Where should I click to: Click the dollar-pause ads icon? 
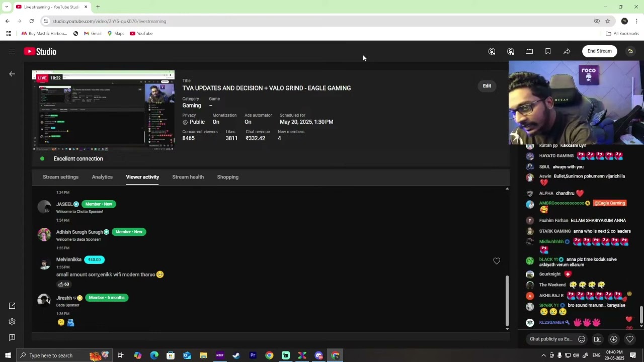pyautogui.click(x=511, y=51)
